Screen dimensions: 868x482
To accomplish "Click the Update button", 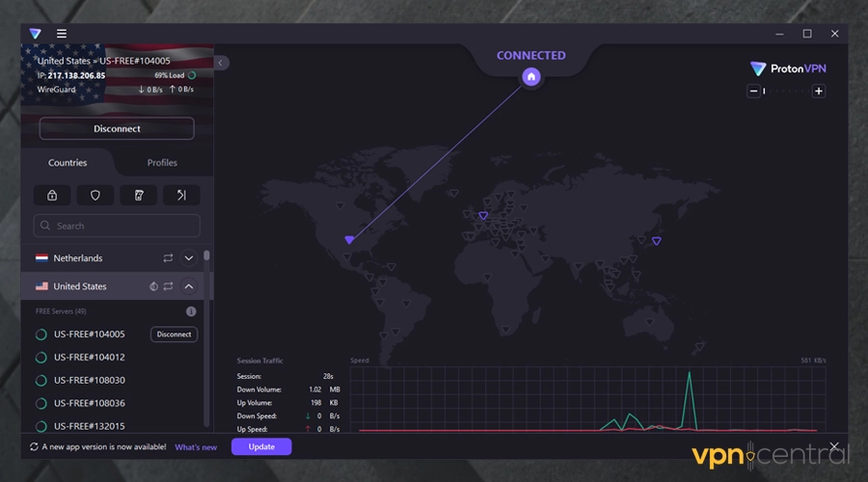I will [261, 446].
